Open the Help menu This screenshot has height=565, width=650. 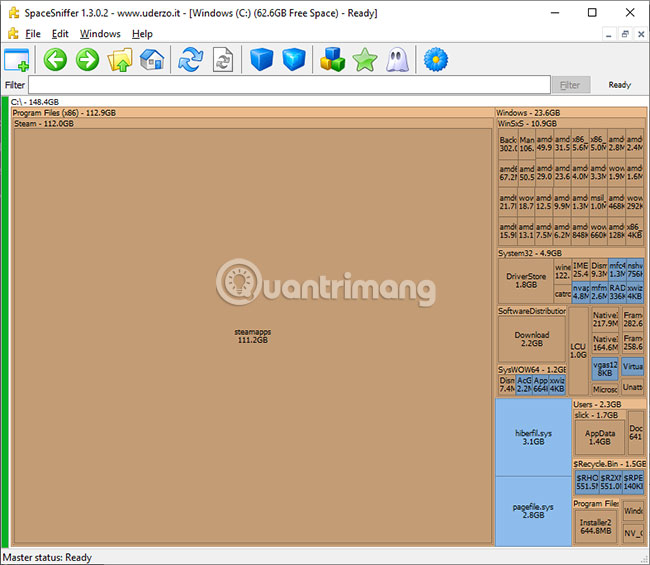142,34
